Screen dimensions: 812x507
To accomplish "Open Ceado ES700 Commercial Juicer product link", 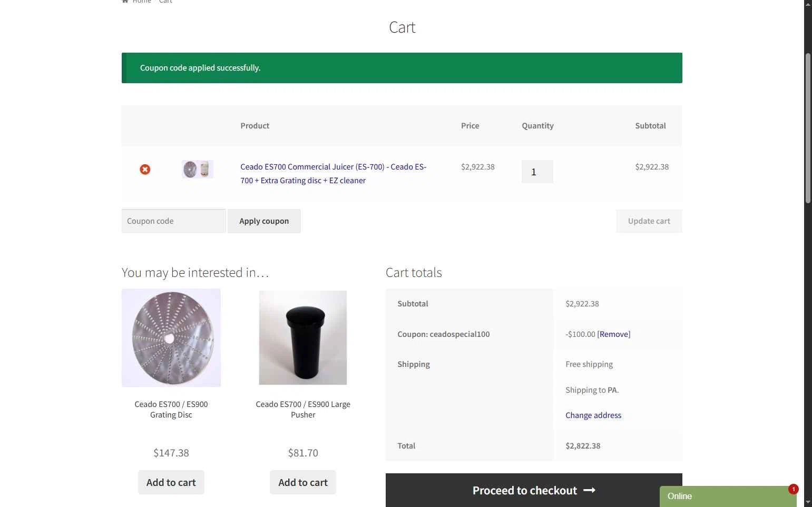I will (334, 174).
